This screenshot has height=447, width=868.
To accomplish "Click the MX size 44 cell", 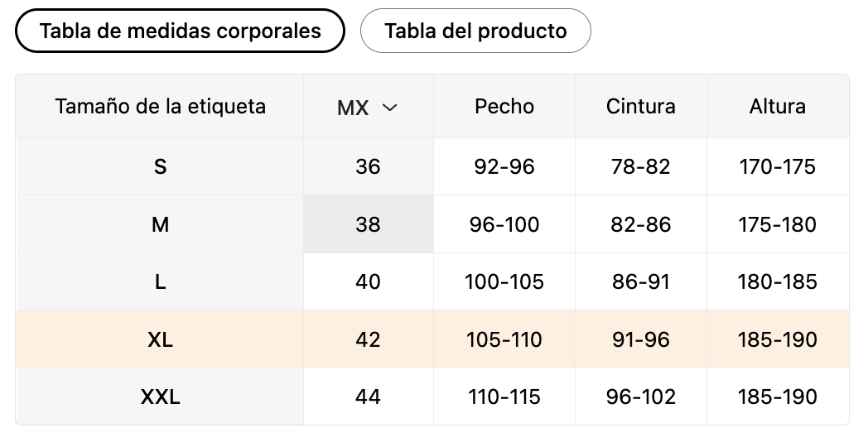I will [x=368, y=397].
